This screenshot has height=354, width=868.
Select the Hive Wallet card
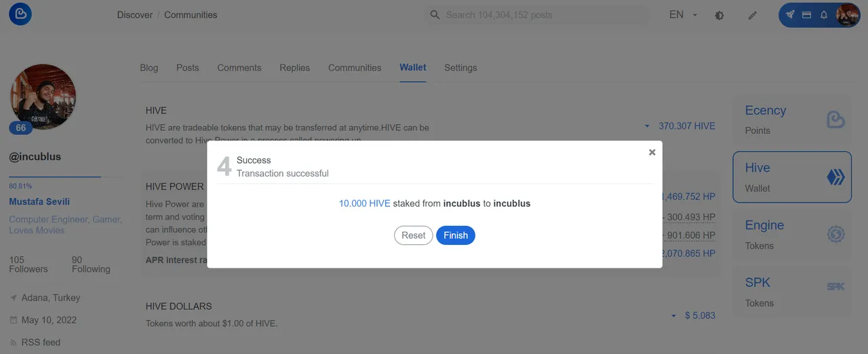792,177
